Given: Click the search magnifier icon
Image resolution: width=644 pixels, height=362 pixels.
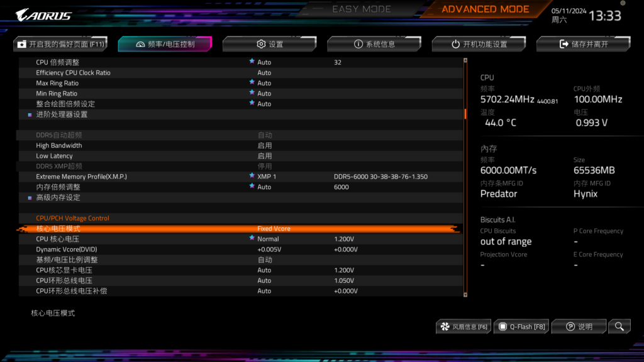Looking at the screenshot, I should coord(619,326).
